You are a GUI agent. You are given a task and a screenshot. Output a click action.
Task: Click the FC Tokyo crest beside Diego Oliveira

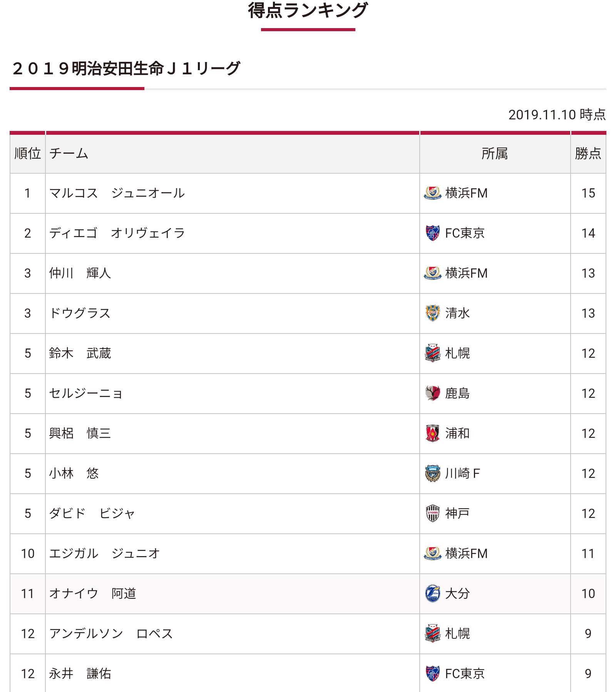point(432,233)
